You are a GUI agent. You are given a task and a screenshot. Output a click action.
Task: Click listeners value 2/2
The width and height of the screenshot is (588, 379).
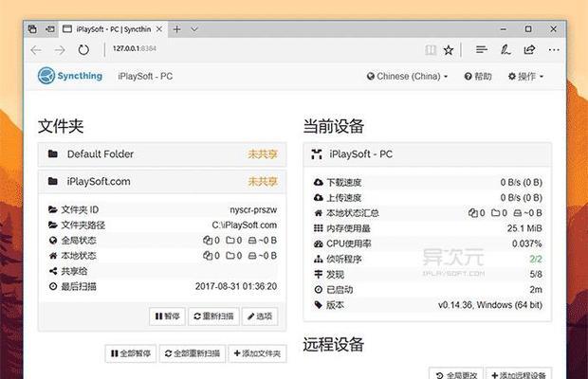click(x=536, y=260)
